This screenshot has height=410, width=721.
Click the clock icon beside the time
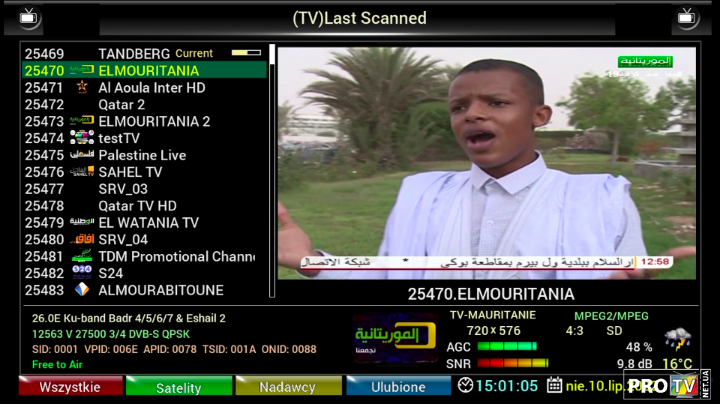pos(465,386)
